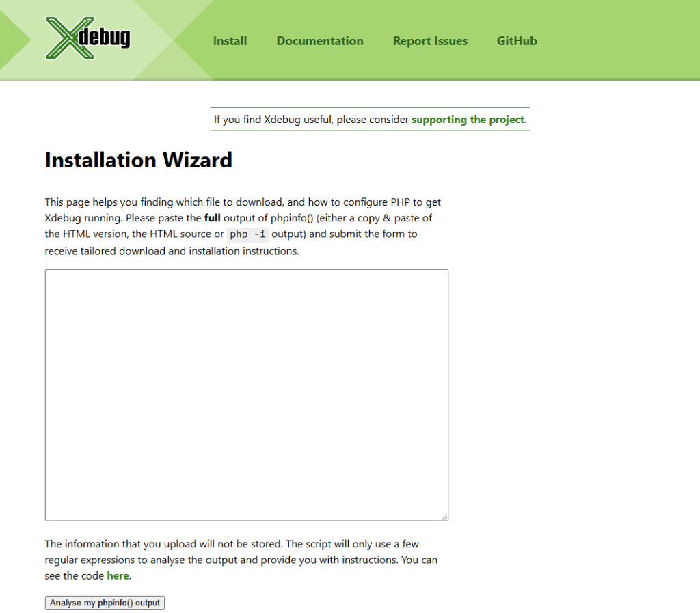The width and height of the screenshot is (700, 613).
Task: Click the light-green triangle left of the logo
Action: click(14, 40)
